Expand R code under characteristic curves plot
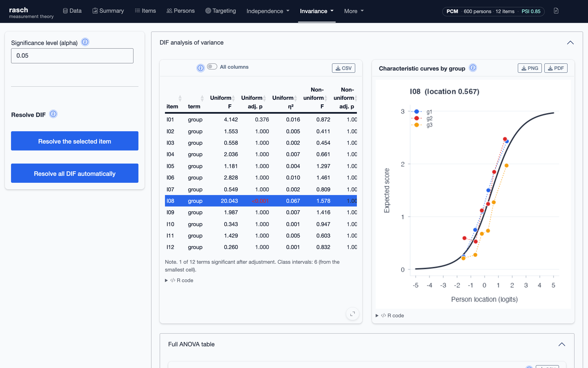The image size is (588, 368). 390,316
